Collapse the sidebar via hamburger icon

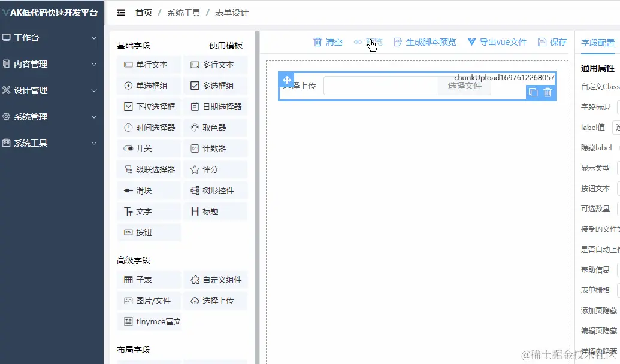[x=123, y=11]
